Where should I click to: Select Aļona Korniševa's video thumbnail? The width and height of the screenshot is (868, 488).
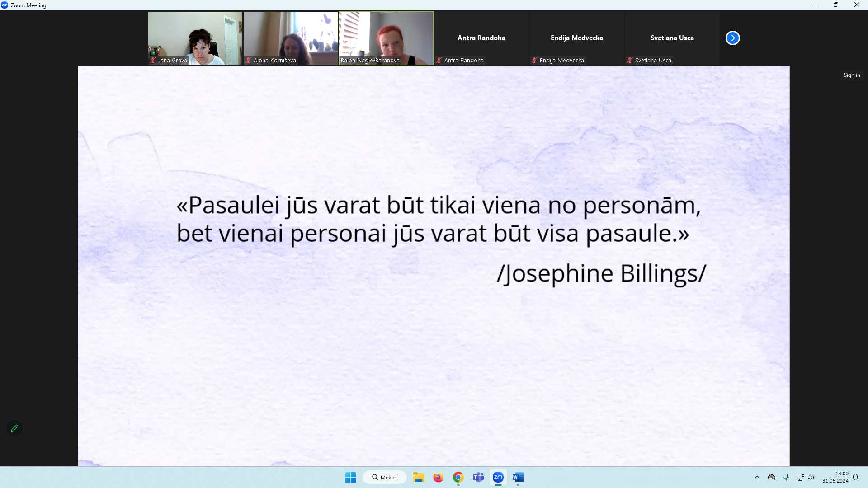(291, 38)
